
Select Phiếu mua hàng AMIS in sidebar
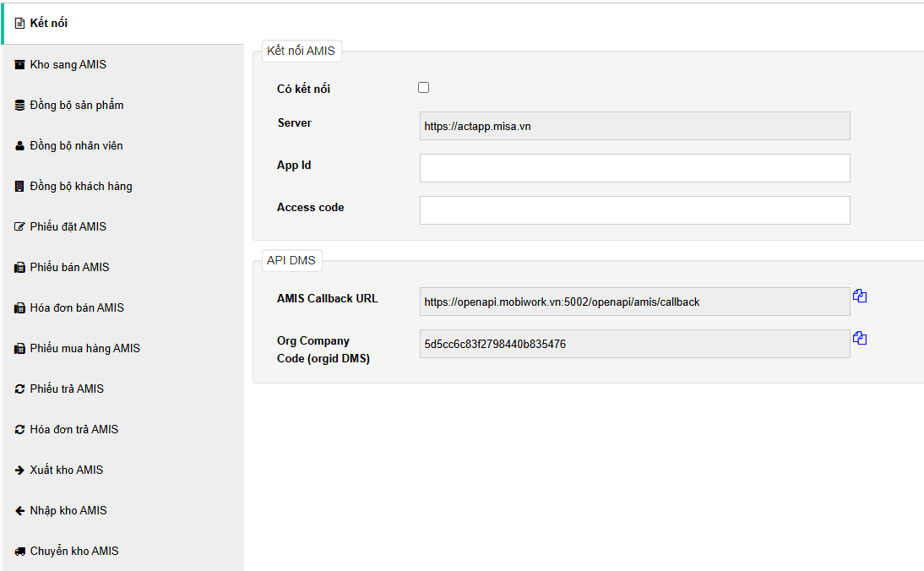point(84,349)
